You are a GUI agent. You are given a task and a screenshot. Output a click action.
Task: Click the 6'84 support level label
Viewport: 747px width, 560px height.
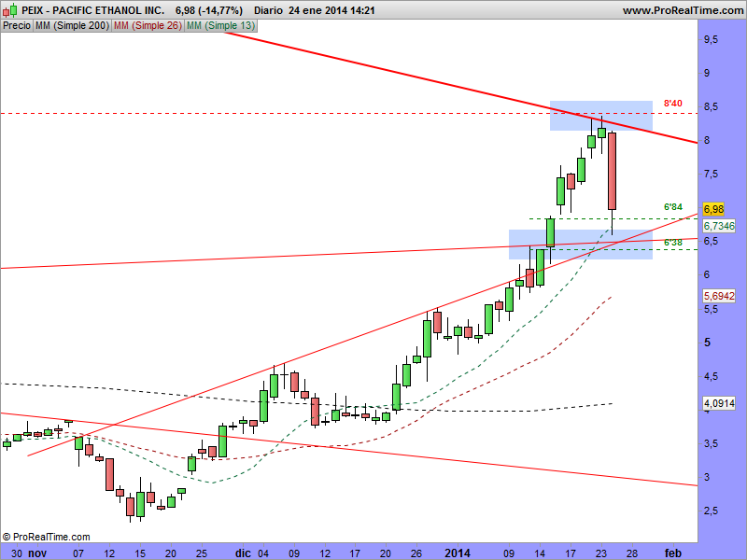(672, 207)
